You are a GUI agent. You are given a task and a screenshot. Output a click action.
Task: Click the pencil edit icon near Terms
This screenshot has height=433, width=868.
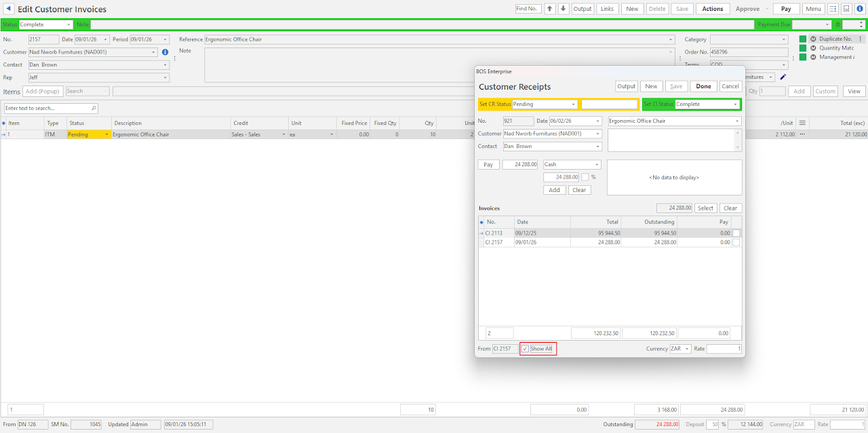pyautogui.click(x=783, y=77)
